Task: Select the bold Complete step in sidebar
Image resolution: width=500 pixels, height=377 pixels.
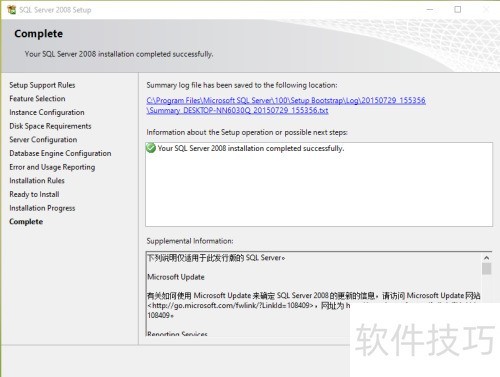Action: pyautogui.click(x=26, y=222)
